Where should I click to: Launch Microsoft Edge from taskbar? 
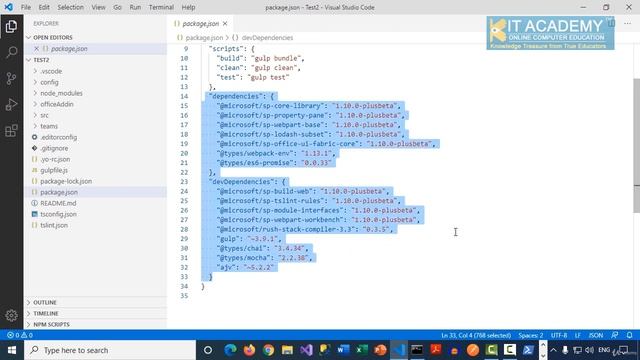[x=230, y=350]
